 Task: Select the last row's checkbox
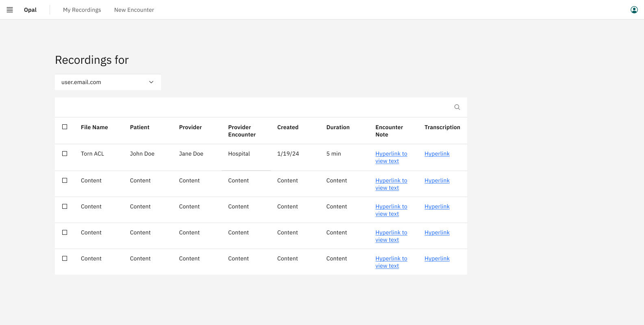pyautogui.click(x=65, y=258)
